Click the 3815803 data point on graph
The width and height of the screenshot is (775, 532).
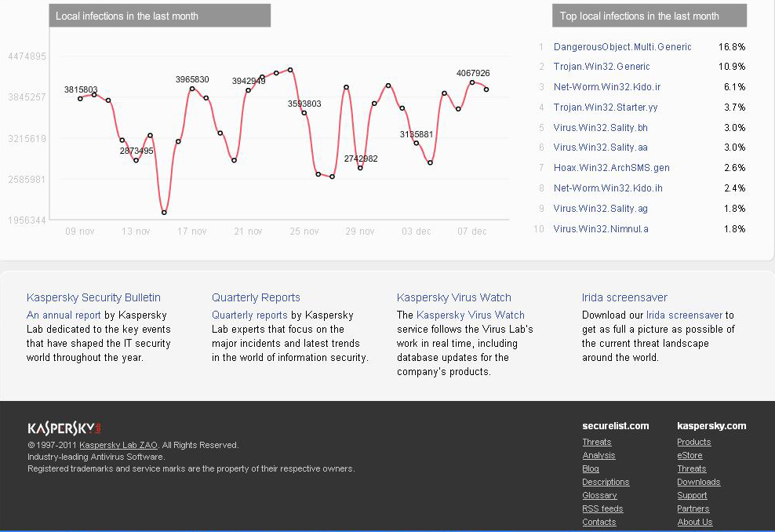click(80, 99)
